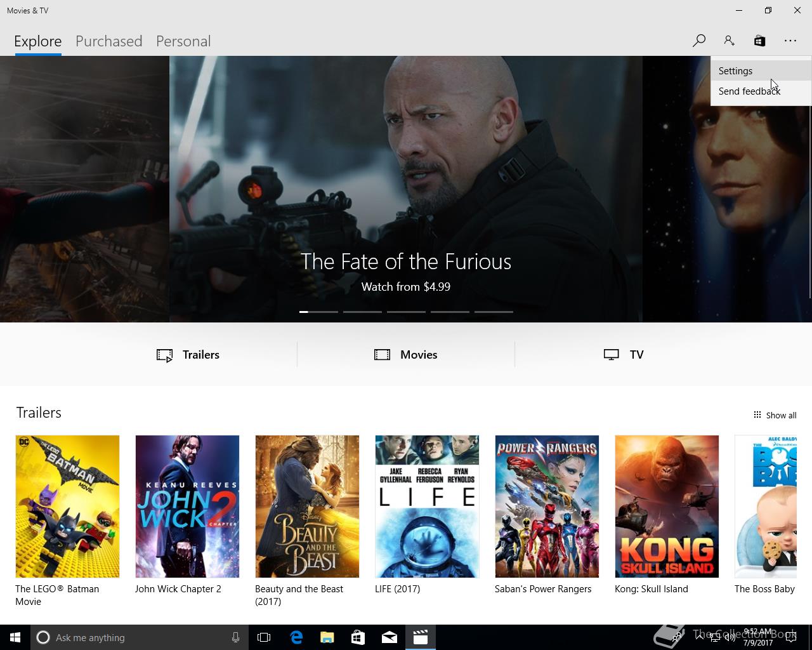812x650 pixels.
Task: Click the Cortana microphone icon
Action: pyautogui.click(x=235, y=637)
